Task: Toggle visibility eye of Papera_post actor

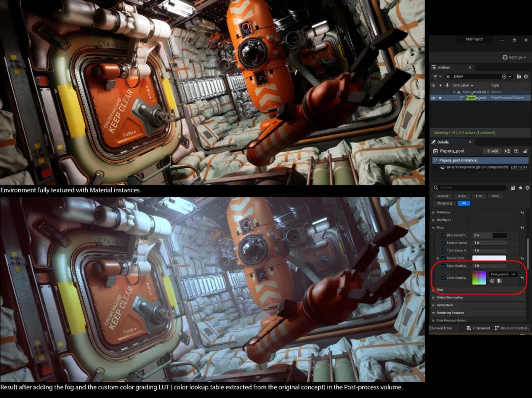Action: coord(433,98)
